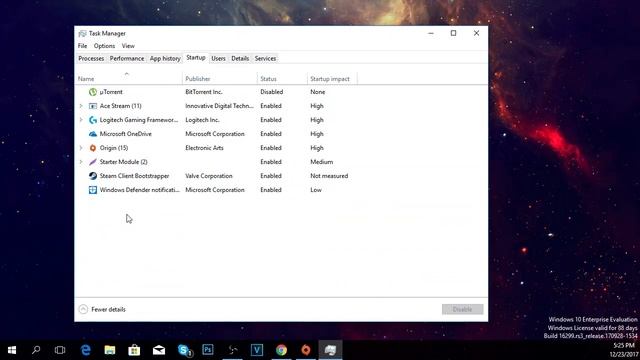The image size is (640, 360).
Task: Collapse Task Manager with Fewer details
Action: tap(102, 309)
